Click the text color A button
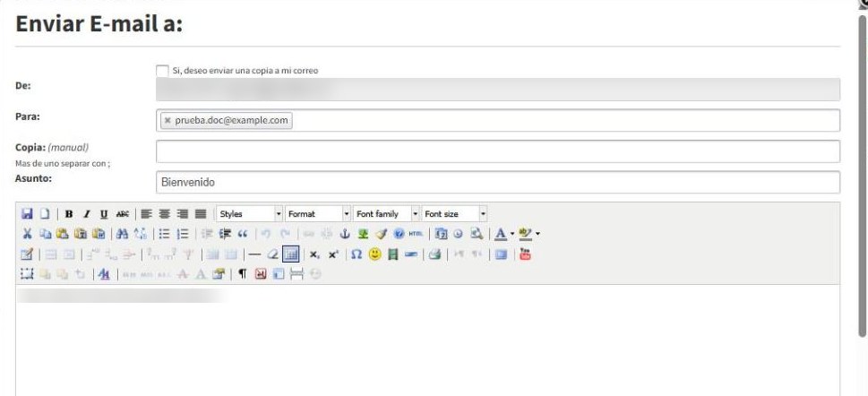This screenshot has height=396, width=868. click(x=501, y=234)
